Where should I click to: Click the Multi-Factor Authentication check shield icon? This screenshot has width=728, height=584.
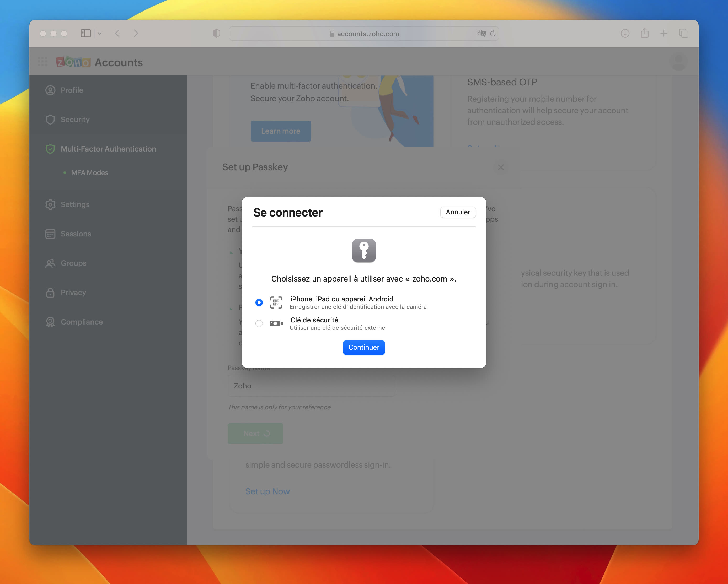coord(50,149)
